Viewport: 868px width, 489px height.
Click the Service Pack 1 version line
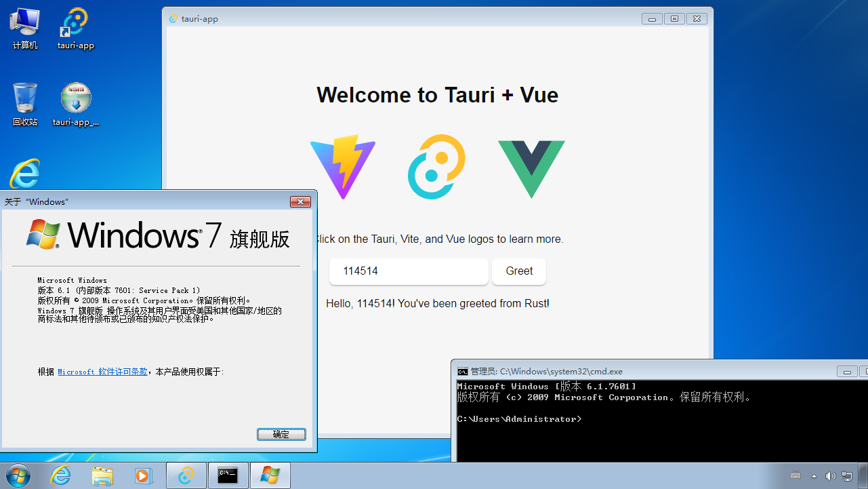(119, 290)
